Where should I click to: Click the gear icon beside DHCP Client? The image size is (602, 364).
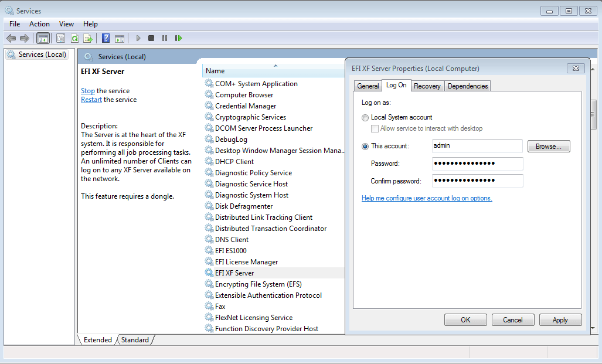click(x=209, y=161)
